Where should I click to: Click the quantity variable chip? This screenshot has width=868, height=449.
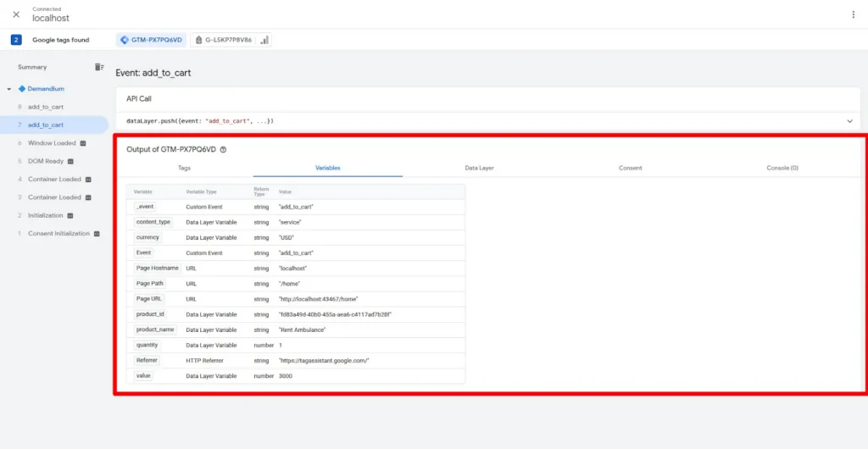pyautogui.click(x=147, y=345)
